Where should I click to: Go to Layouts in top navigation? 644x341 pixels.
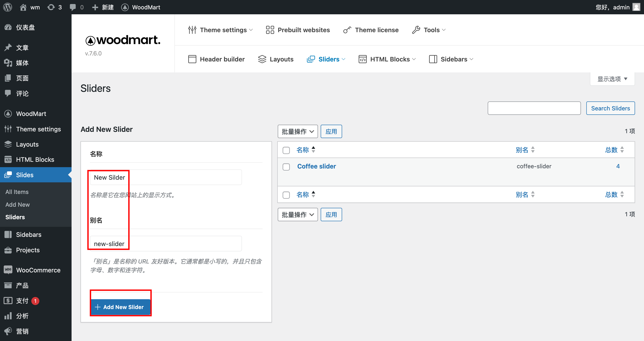275,59
